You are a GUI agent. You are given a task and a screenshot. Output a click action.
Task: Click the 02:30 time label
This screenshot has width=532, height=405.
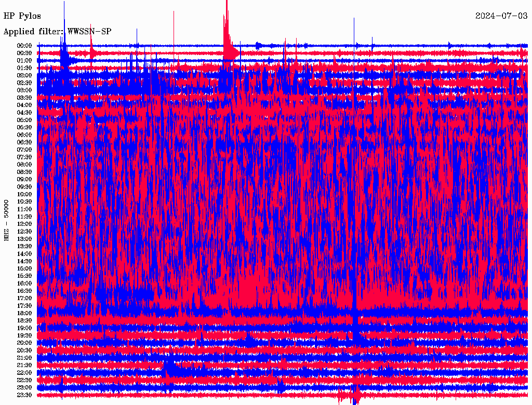pyautogui.click(x=24, y=83)
